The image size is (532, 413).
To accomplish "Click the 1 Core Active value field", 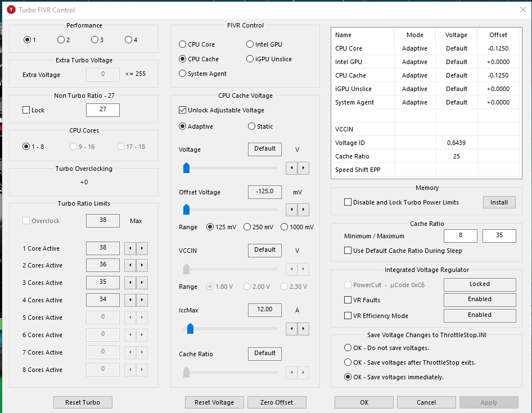I will tap(103, 248).
